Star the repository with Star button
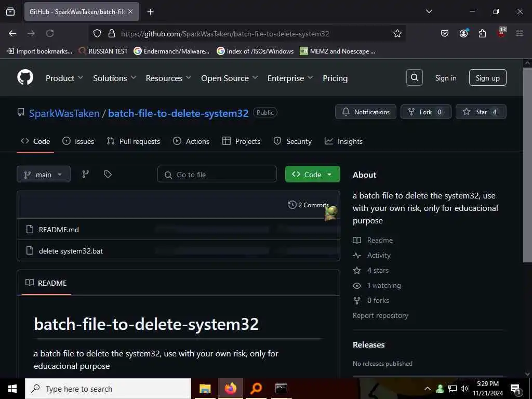Image resolution: width=532 pixels, height=399 pixels. coord(481,112)
